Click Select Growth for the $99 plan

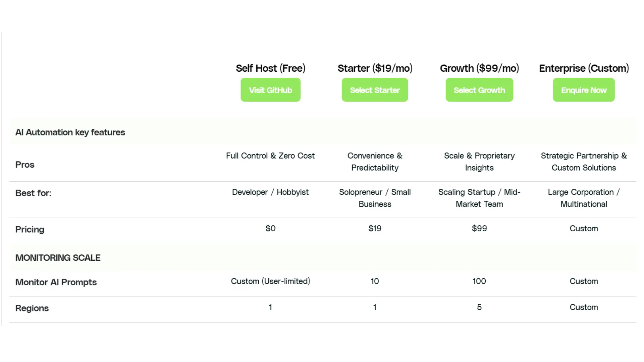(x=479, y=90)
